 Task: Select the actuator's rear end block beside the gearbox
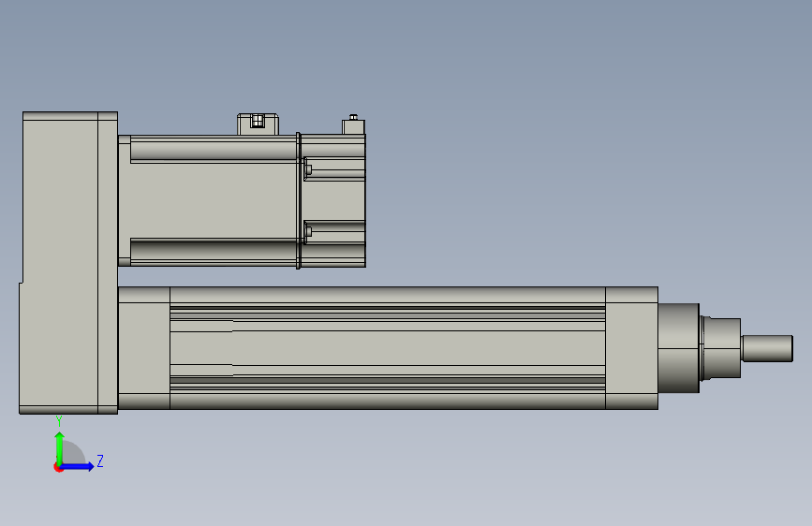pyautogui.click(x=144, y=348)
